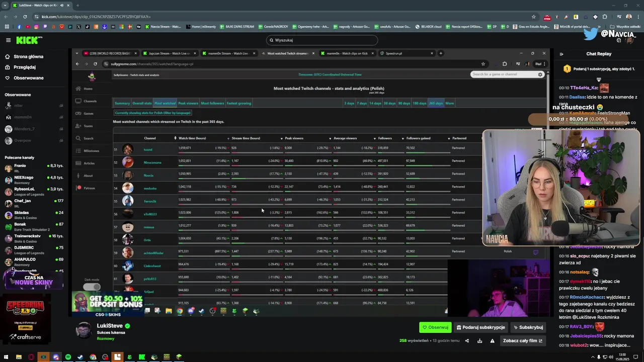The height and width of the screenshot is (362, 644).
Task: Open the Navcia Stream bookmark
Action: (x=163, y=27)
